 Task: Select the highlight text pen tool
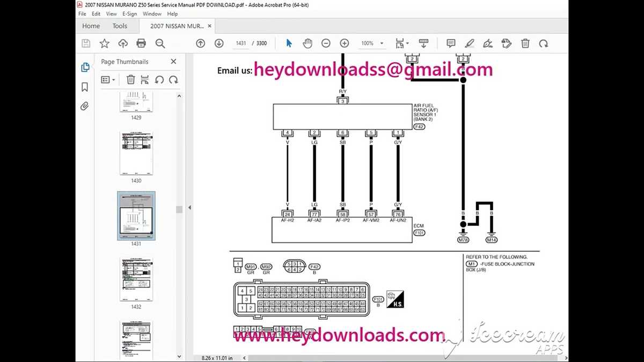click(x=470, y=43)
